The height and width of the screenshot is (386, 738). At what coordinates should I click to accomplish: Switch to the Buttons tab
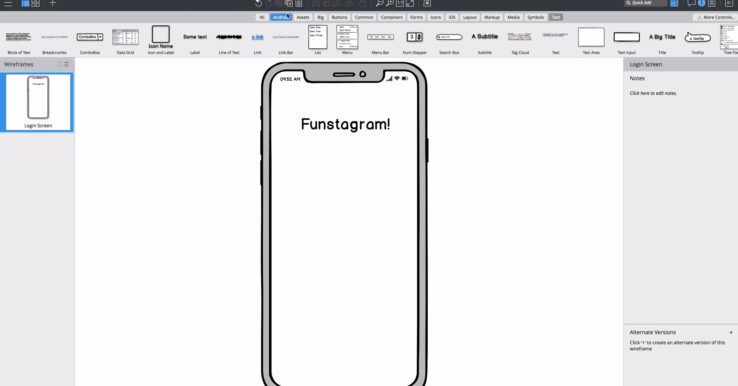pyautogui.click(x=339, y=17)
